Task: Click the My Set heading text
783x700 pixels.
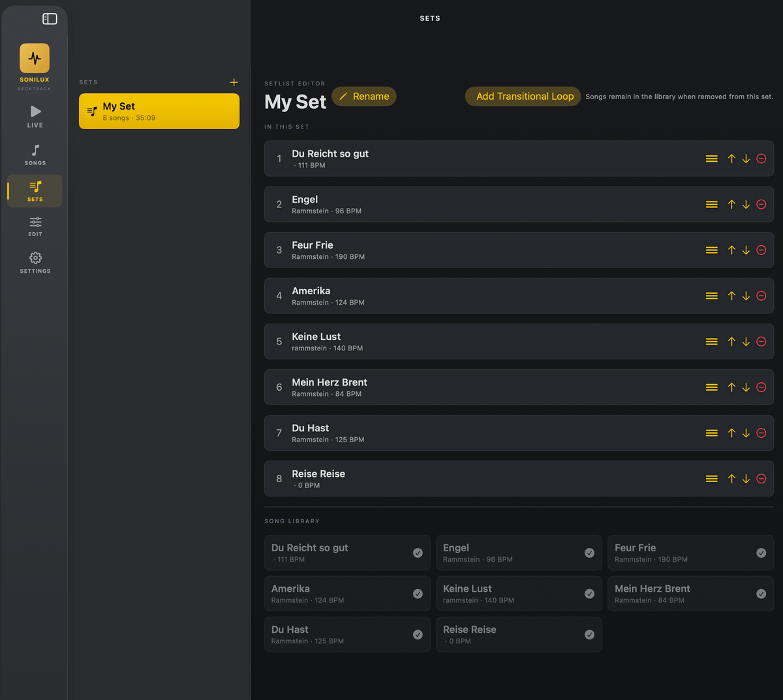Action: [295, 102]
